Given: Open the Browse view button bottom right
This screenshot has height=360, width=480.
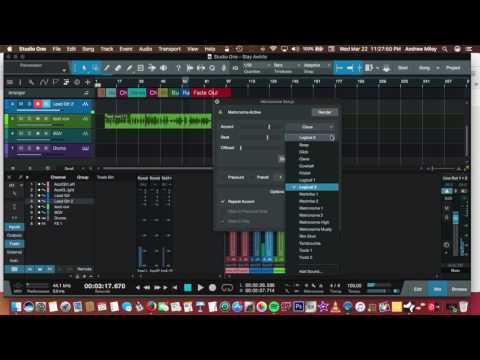Looking at the screenshot, I should point(459,289).
